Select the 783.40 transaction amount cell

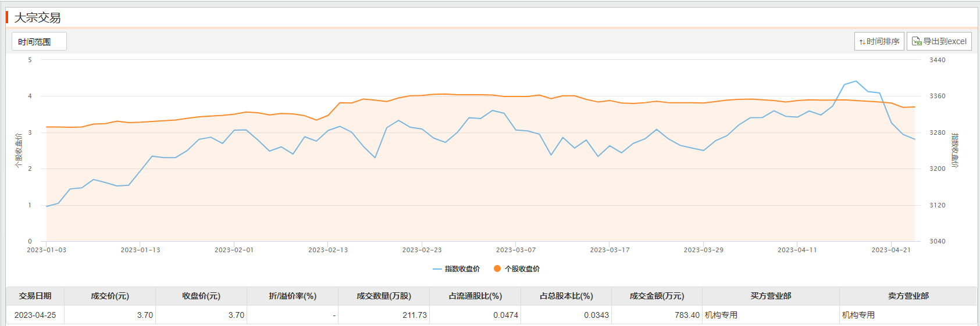pyautogui.click(x=657, y=315)
